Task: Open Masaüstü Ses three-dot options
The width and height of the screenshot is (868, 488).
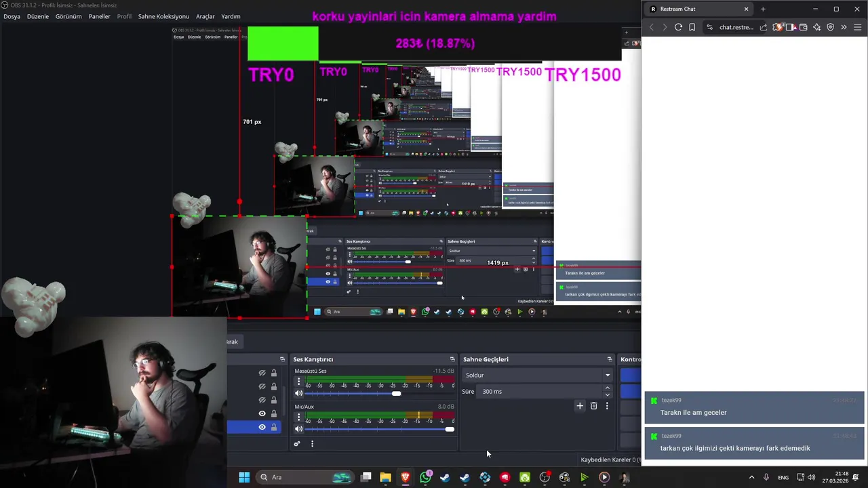Action: 298,382
